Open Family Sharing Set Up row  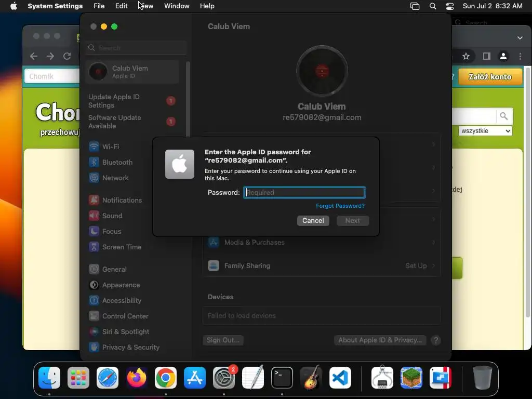(322, 265)
